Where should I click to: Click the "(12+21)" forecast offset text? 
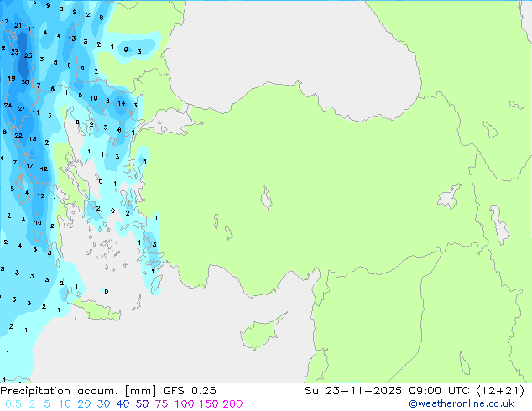point(500,391)
